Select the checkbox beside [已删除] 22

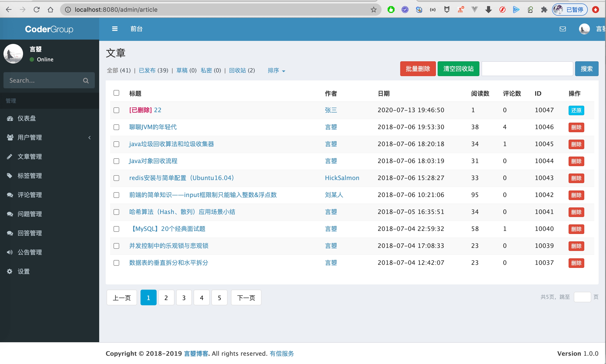pos(116,110)
